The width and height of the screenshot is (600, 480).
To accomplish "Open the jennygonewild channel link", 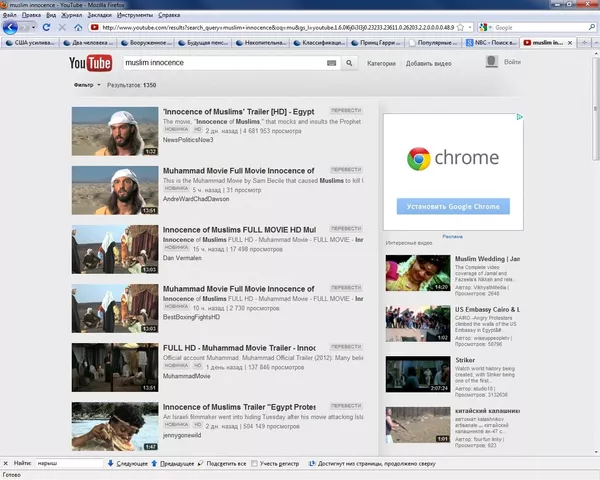I will click(182, 435).
